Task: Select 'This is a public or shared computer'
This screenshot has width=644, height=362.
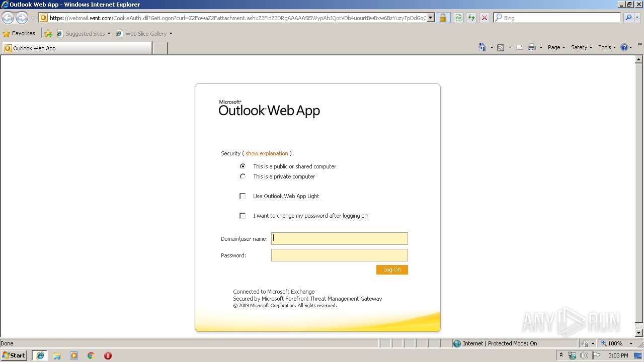Action: click(x=243, y=166)
